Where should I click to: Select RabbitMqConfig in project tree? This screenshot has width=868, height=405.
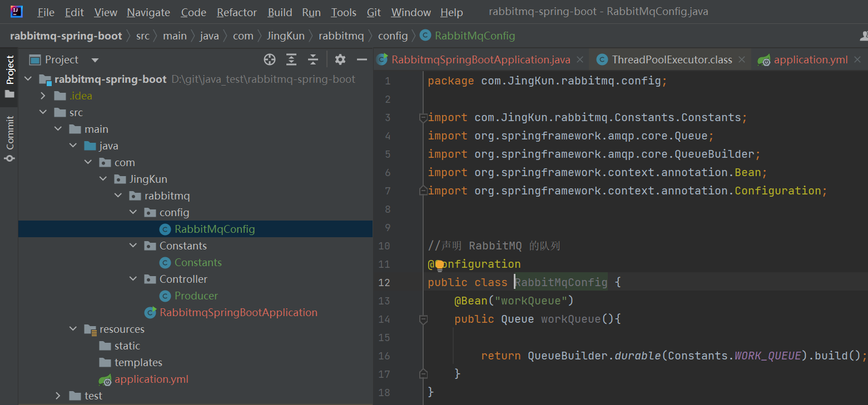215,229
